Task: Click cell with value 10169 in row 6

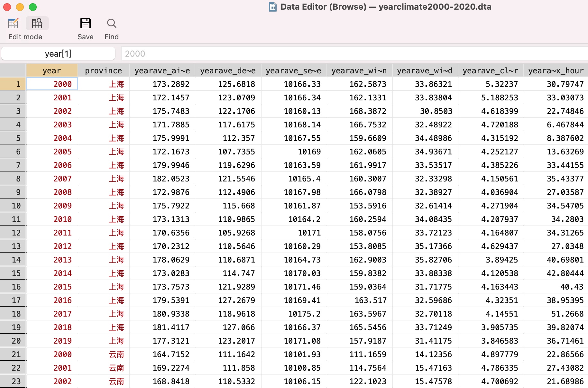Action: pyautogui.click(x=293, y=152)
